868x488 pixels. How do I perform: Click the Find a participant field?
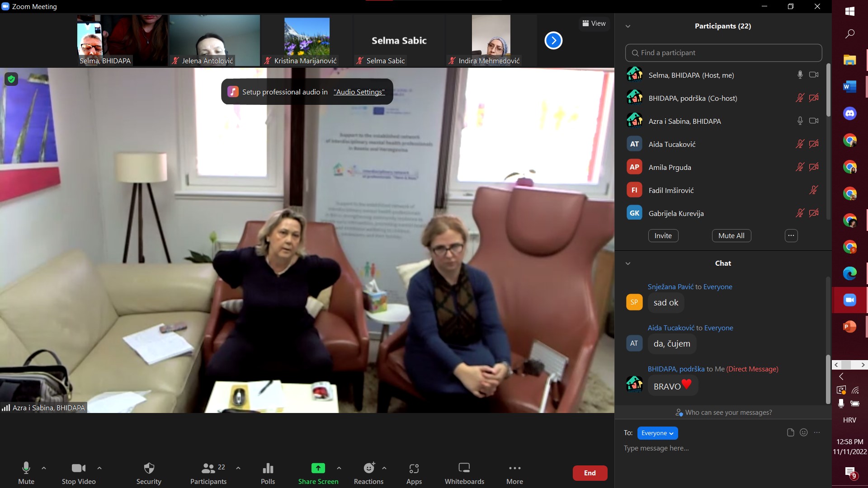click(x=723, y=53)
